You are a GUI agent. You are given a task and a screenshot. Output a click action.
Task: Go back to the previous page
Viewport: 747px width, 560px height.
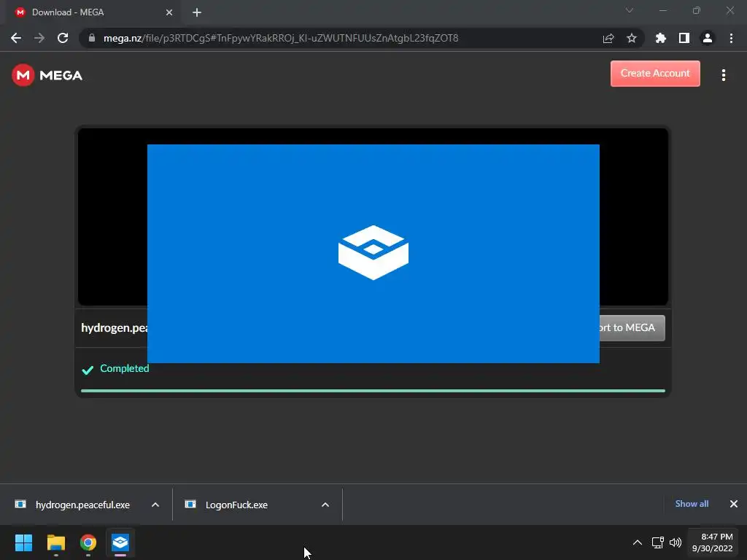16,38
